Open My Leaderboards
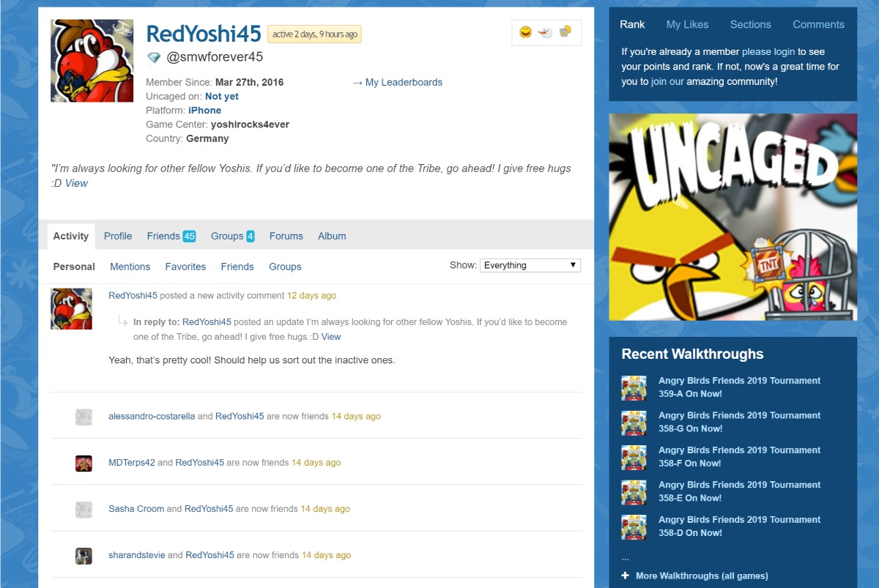879x588 pixels. (x=404, y=82)
